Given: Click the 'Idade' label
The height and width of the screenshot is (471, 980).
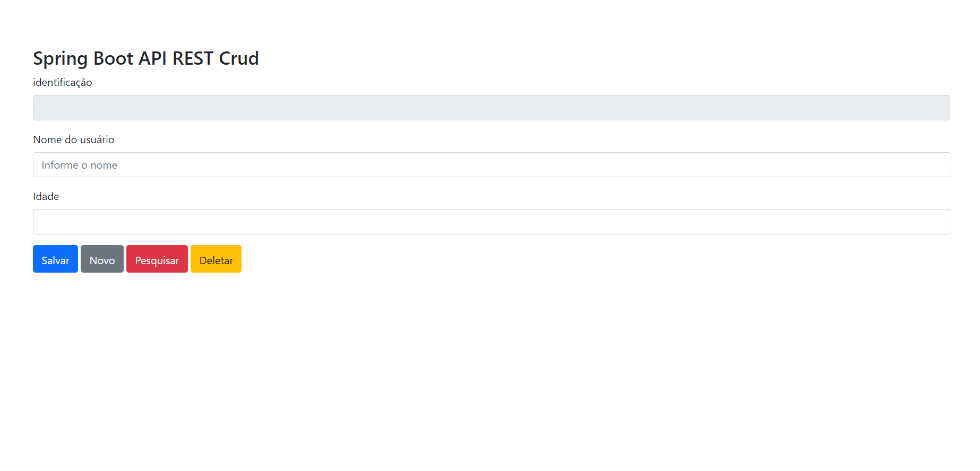Looking at the screenshot, I should 46,196.
